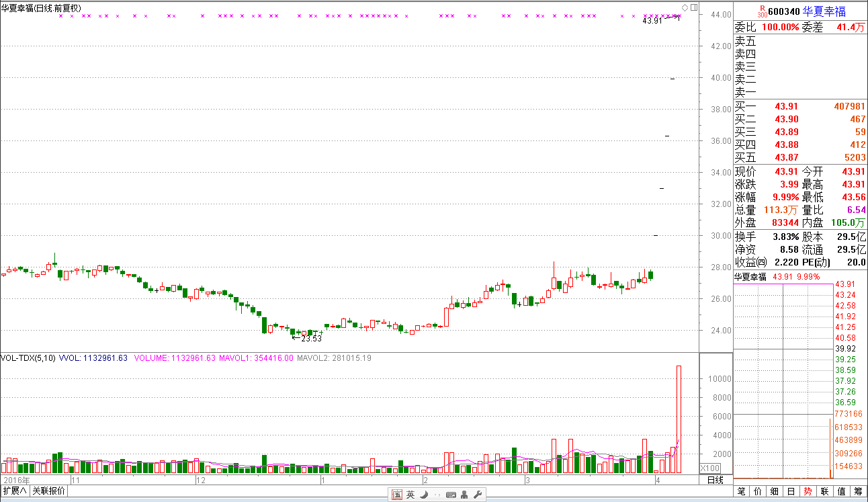Click the 净资 8.58 value

[789, 249]
